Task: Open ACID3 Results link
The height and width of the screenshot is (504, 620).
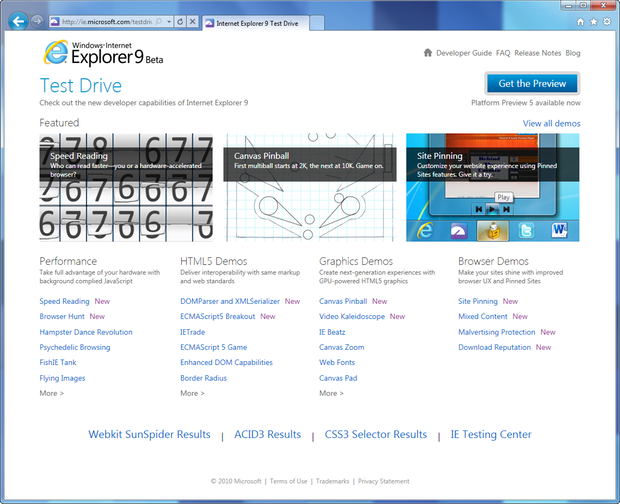Action: [x=267, y=434]
